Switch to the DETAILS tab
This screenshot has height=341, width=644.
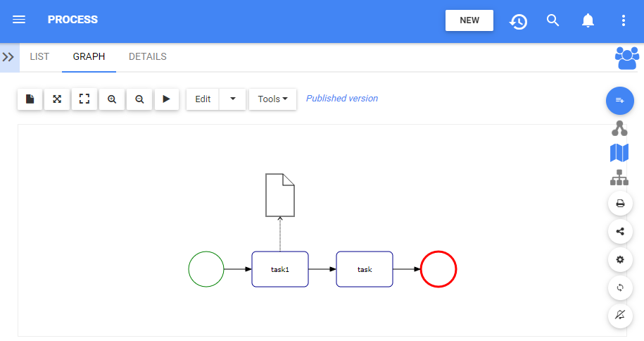tap(148, 57)
